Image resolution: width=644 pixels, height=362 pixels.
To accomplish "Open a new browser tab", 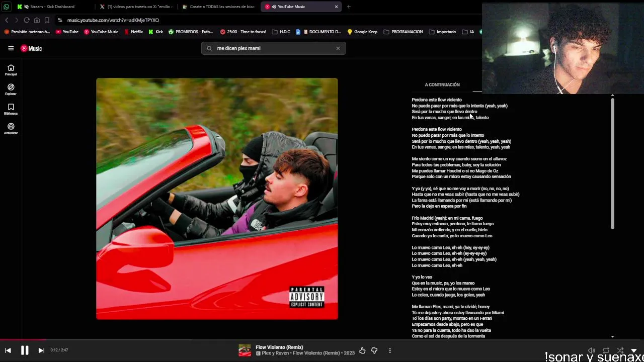I will pos(349,7).
